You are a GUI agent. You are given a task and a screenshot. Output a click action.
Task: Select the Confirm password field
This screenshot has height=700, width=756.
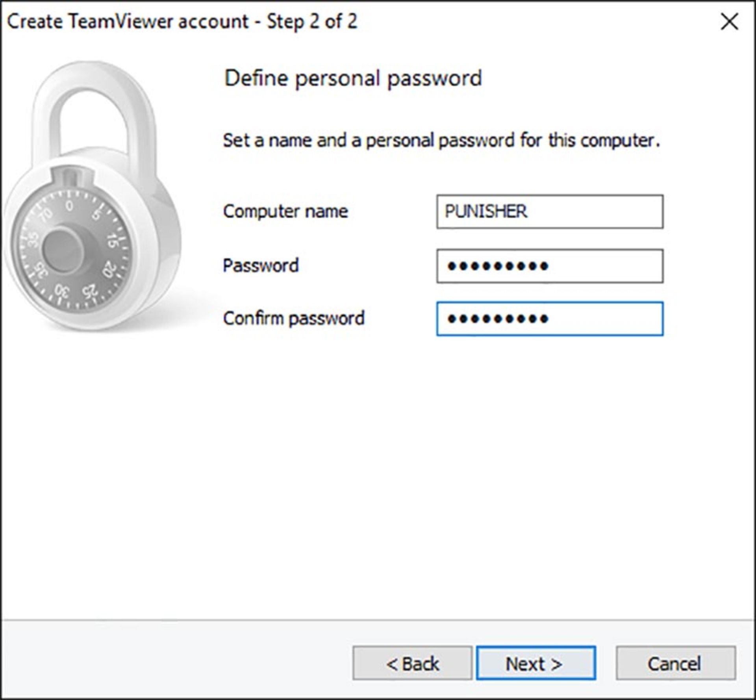pyautogui.click(x=549, y=319)
